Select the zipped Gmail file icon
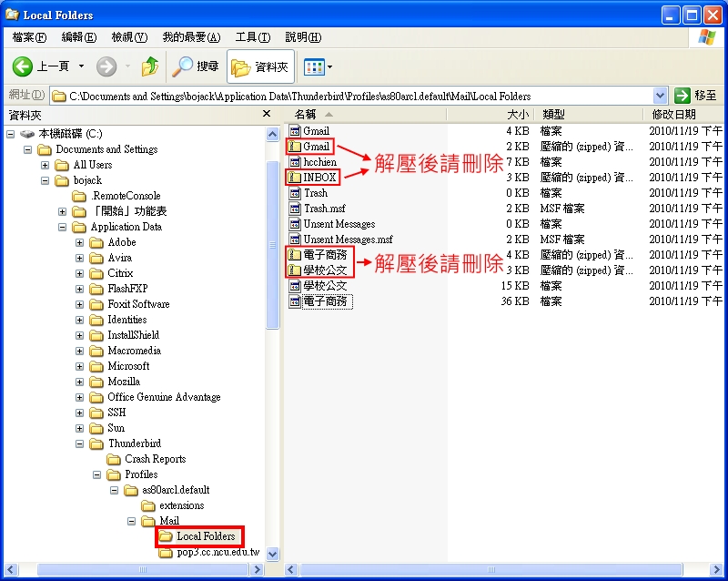 [x=295, y=147]
